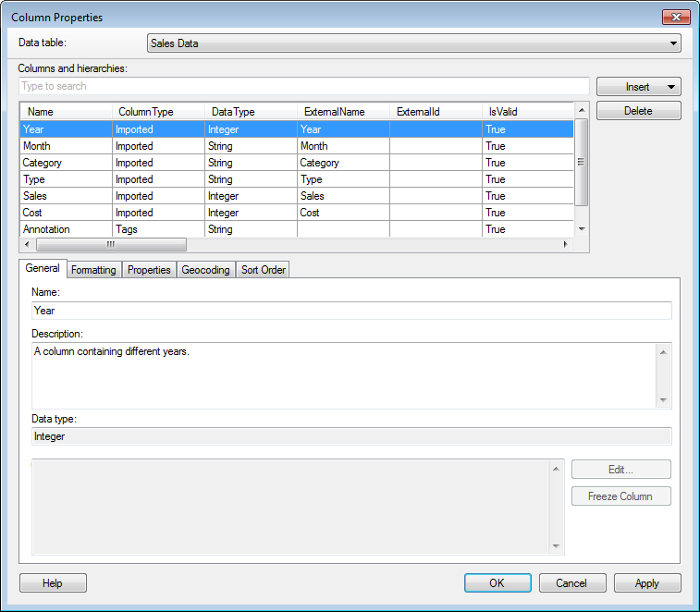Open the Properties tab
This screenshot has width=700, height=612.
click(149, 270)
